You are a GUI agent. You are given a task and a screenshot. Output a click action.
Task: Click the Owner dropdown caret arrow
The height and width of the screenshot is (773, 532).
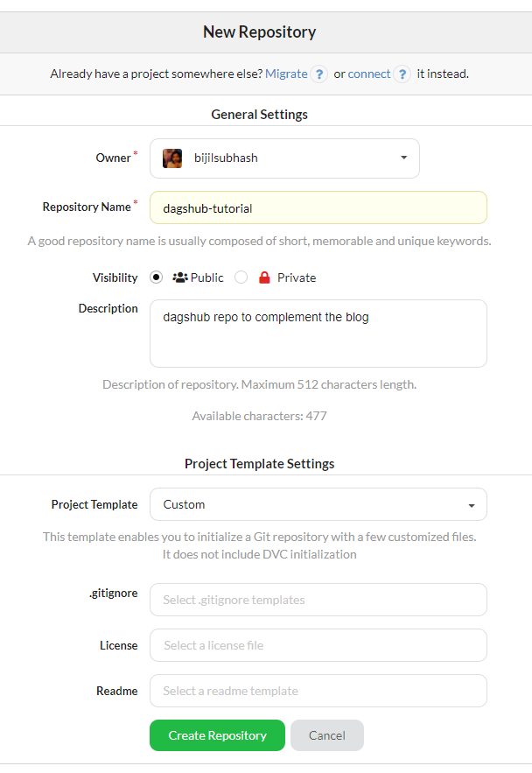[403, 158]
